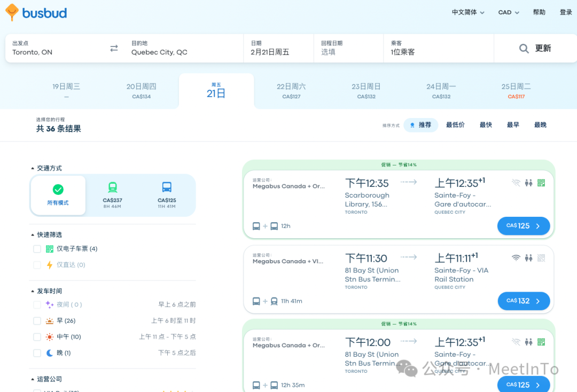Click the green checkmark for all modes
Screen dimensions: 577x392
tap(58, 190)
